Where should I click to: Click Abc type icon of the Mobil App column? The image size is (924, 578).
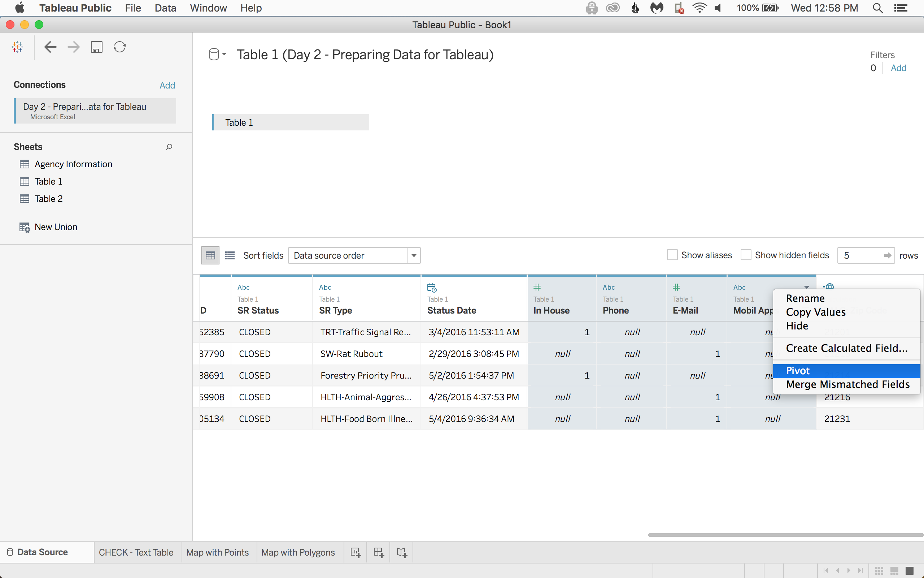pyautogui.click(x=739, y=287)
